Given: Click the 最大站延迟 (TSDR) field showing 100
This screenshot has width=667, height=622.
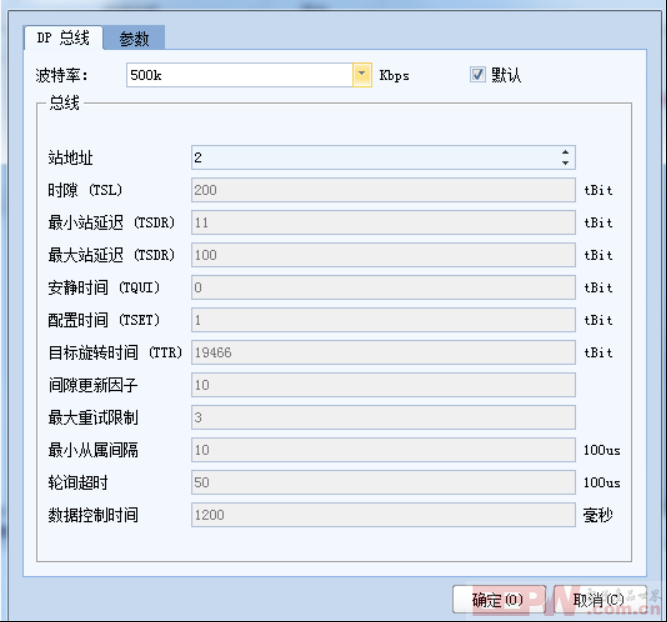Looking at the screenshot, I should 383,255.
